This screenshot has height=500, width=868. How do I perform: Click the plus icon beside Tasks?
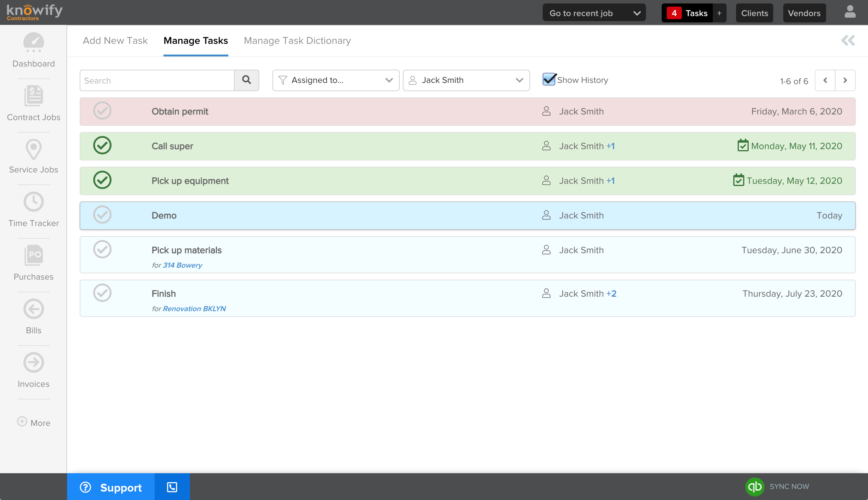coord(719,13)
